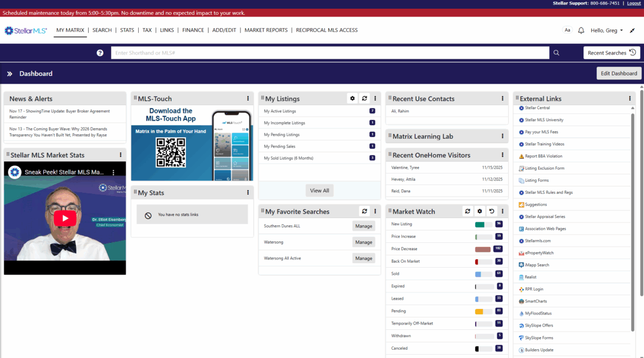Select the TAX menu item

[147, 30]
